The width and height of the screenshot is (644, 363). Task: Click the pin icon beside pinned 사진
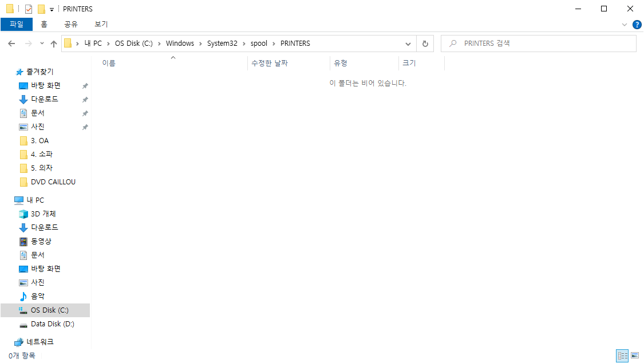(85, 127)
